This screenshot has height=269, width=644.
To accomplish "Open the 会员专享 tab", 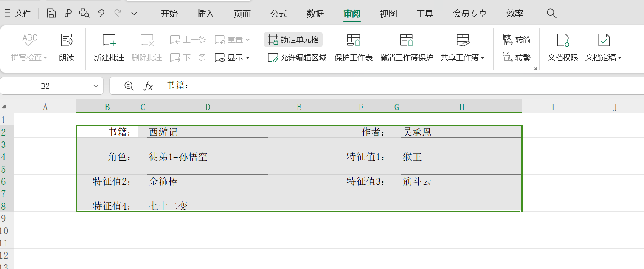I will point(470,14).
